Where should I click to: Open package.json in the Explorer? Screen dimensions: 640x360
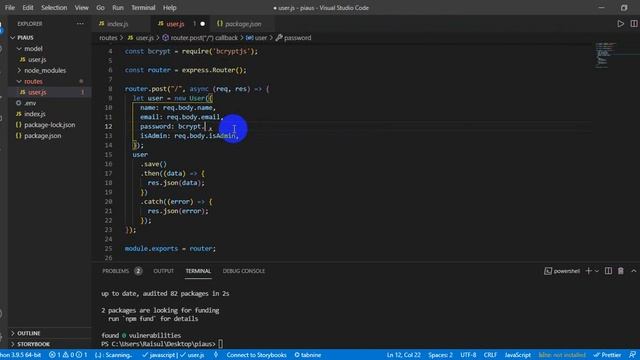50,136
